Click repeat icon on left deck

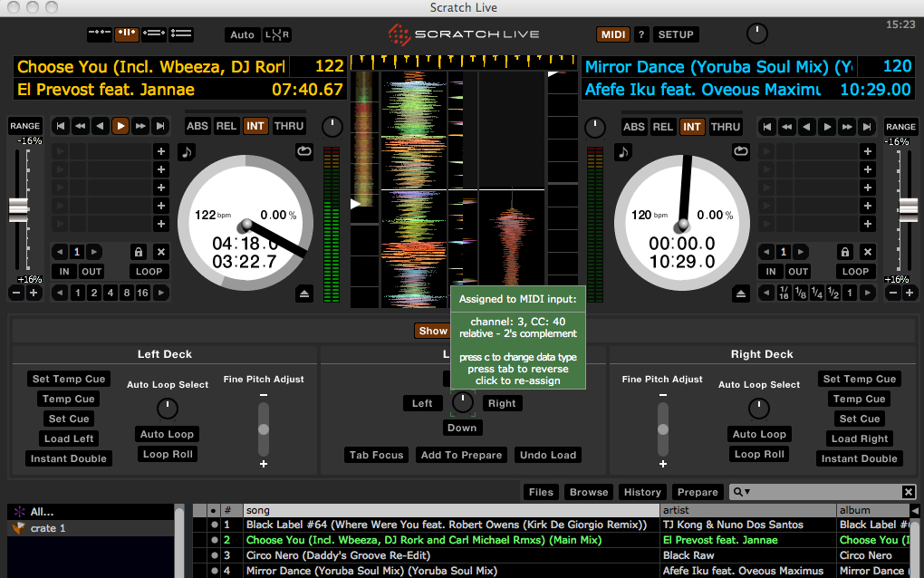tap(304, 151)
